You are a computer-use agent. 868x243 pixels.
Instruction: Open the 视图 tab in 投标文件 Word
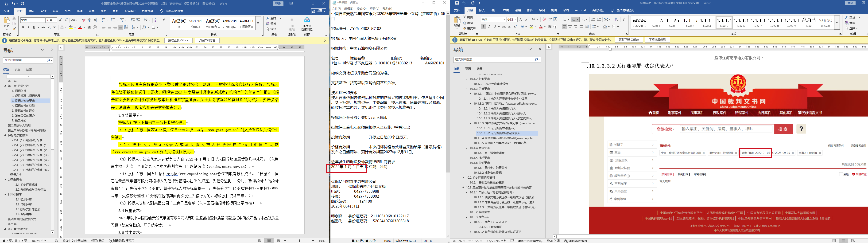point(554,10)
